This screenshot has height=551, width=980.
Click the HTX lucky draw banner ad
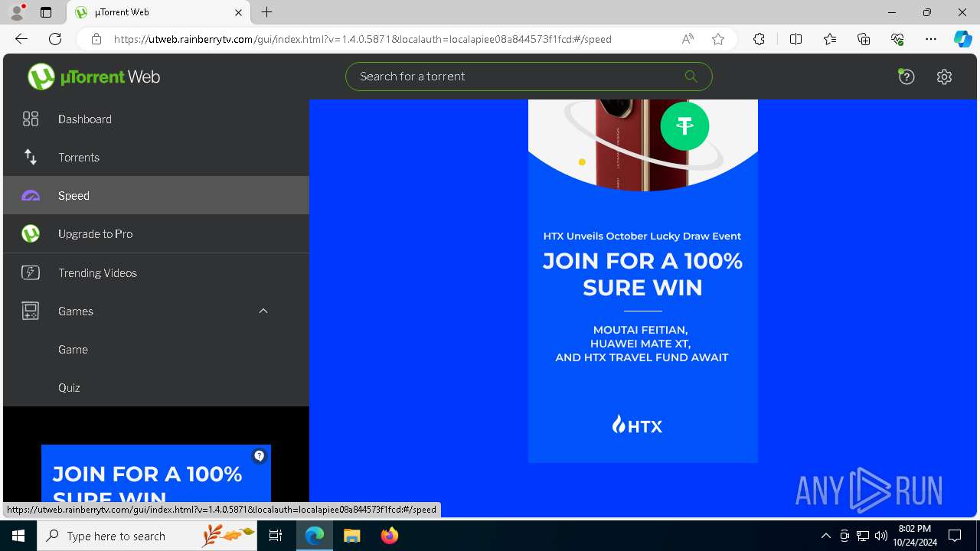pos(643,281)
